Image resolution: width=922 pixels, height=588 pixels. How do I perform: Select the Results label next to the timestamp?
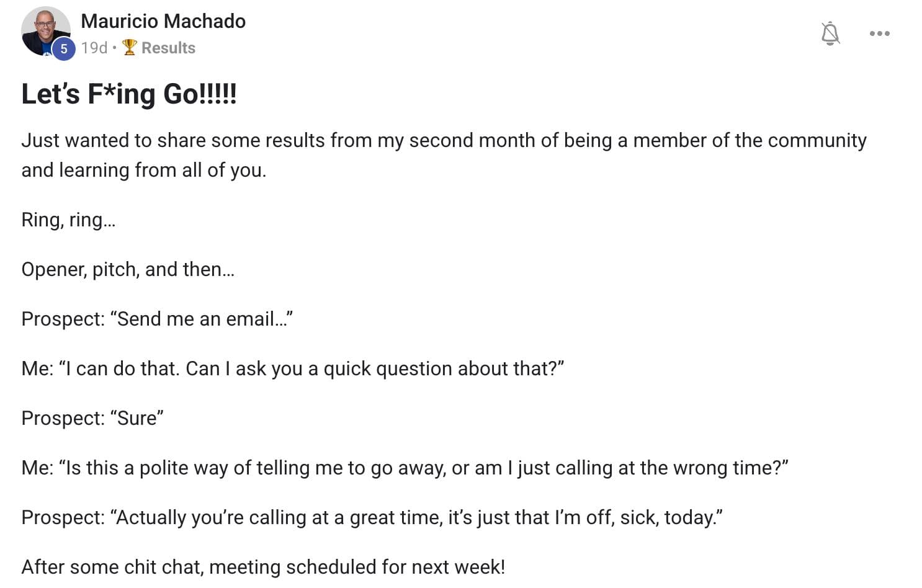pos(168,47)
